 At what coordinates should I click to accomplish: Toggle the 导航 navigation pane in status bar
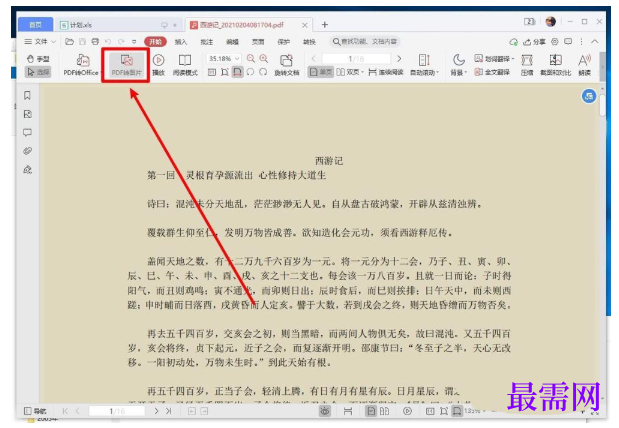35,411
